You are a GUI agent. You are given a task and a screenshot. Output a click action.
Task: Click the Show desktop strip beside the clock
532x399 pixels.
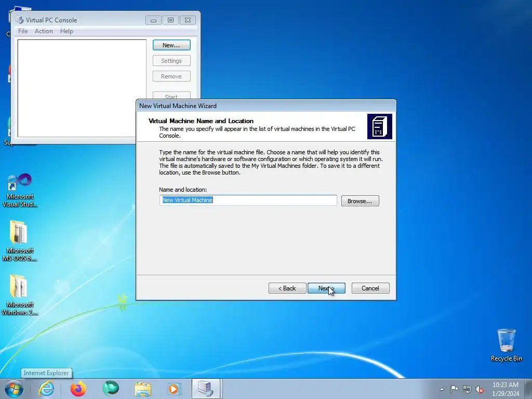(528, 389)
